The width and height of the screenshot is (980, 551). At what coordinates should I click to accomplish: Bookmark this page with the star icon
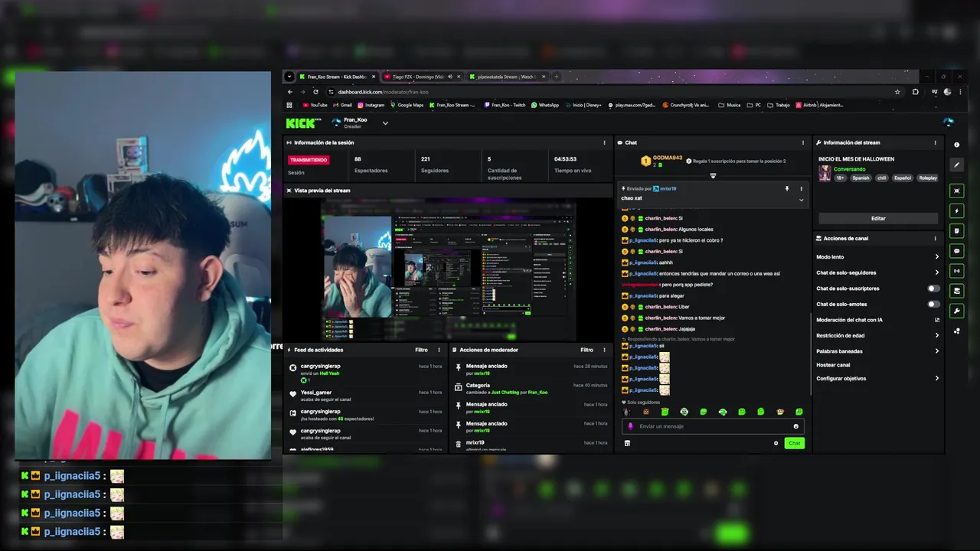coord(897,92)
